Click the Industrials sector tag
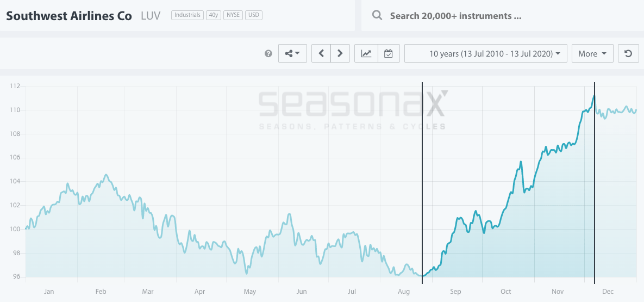This screenshot has width=644, height=302. click(x=187, y=15)
